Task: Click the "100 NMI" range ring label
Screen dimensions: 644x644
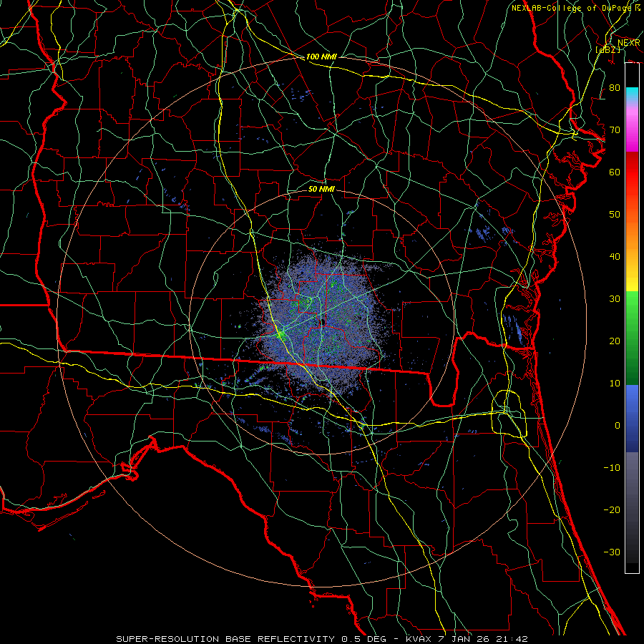Action: [x=321, y=57]
